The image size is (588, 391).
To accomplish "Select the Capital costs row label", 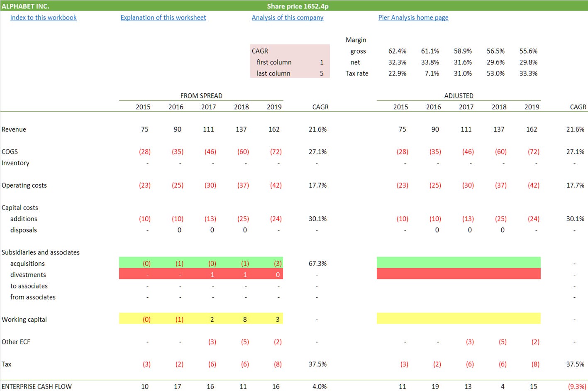I will point(20,208).
